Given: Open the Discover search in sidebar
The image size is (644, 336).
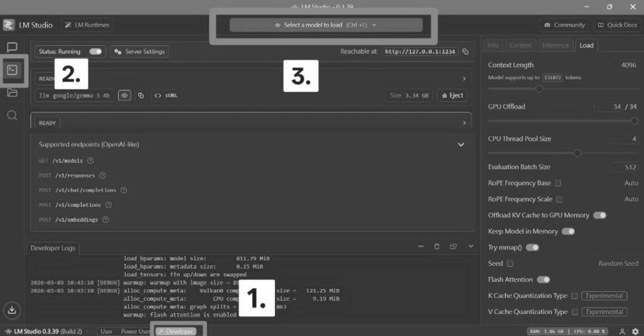Looking at the screenshot, I should [x=12, y=116].
